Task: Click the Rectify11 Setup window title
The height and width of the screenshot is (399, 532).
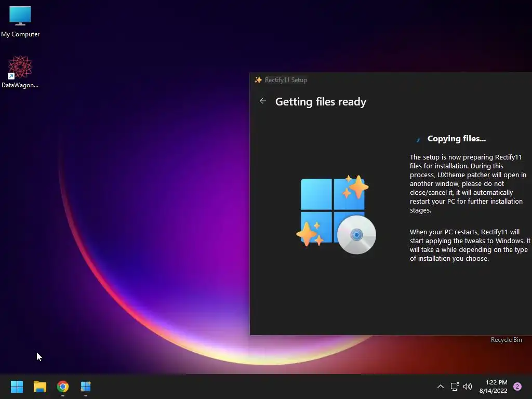Action: (286, 80)
